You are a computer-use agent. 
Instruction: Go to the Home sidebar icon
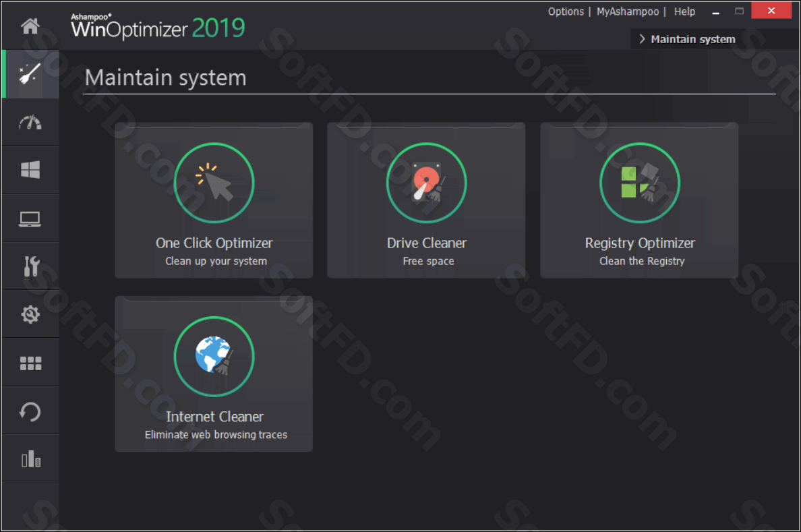pos(30,26)
